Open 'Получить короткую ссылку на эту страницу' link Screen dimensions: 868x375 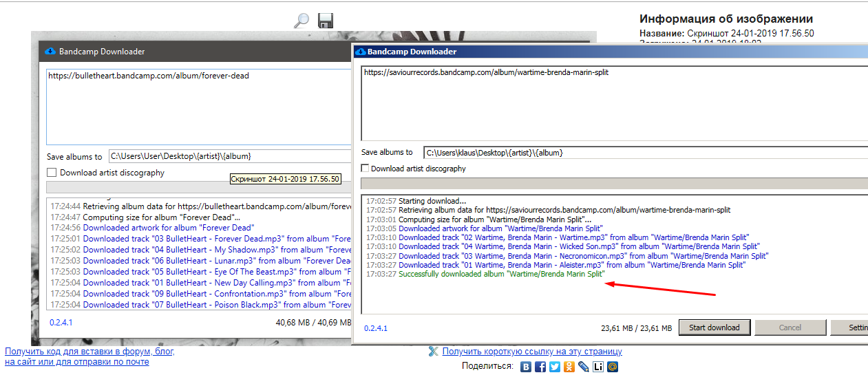click(x=532, y=352)
